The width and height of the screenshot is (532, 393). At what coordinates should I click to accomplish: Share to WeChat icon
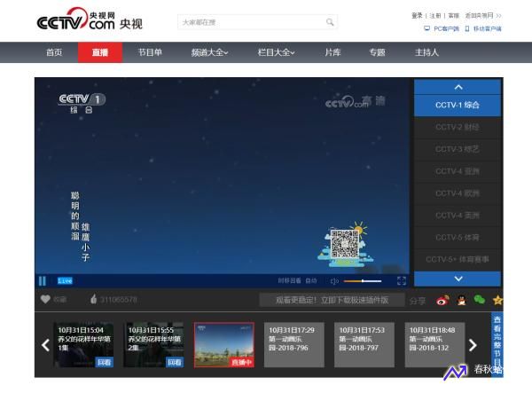pyautogui.click(x=479, y=299)
